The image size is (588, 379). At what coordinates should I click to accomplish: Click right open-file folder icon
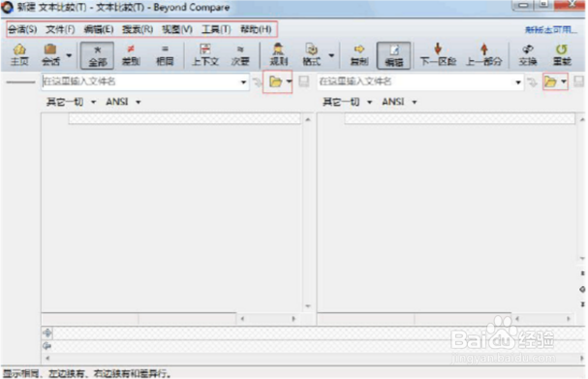[550, 81]
